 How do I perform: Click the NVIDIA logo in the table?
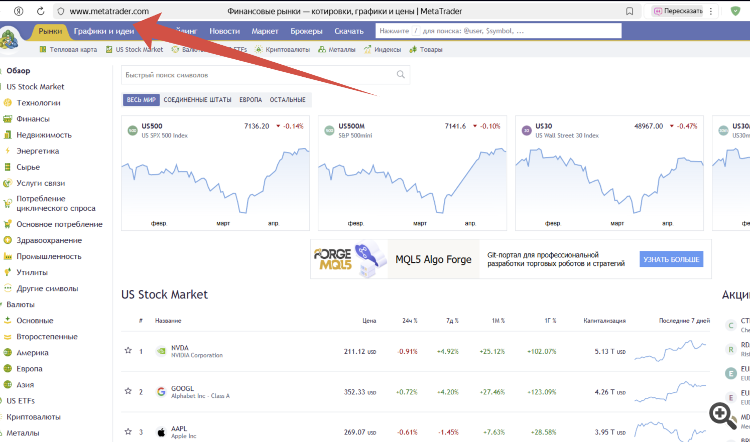pyautogui.click(x=161, y=351)
